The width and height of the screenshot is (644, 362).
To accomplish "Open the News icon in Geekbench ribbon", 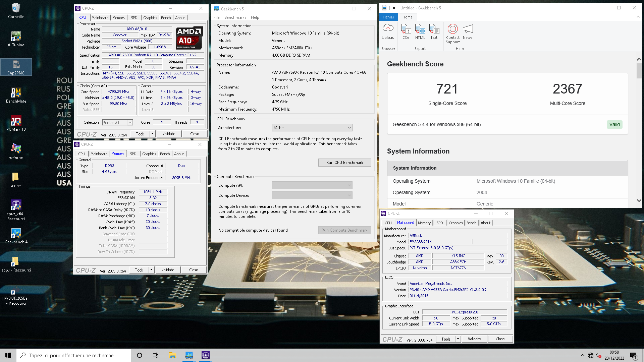I will pos(468,32).
